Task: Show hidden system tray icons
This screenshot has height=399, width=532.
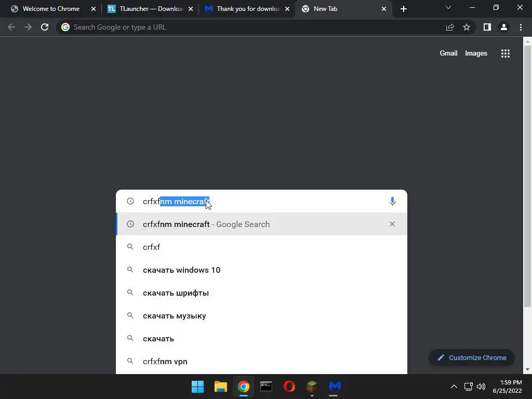Action: [x=454, y=387]
